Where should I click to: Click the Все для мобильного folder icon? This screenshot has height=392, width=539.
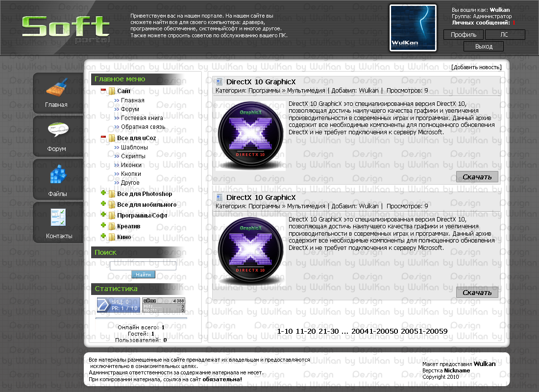pos(112,205)
